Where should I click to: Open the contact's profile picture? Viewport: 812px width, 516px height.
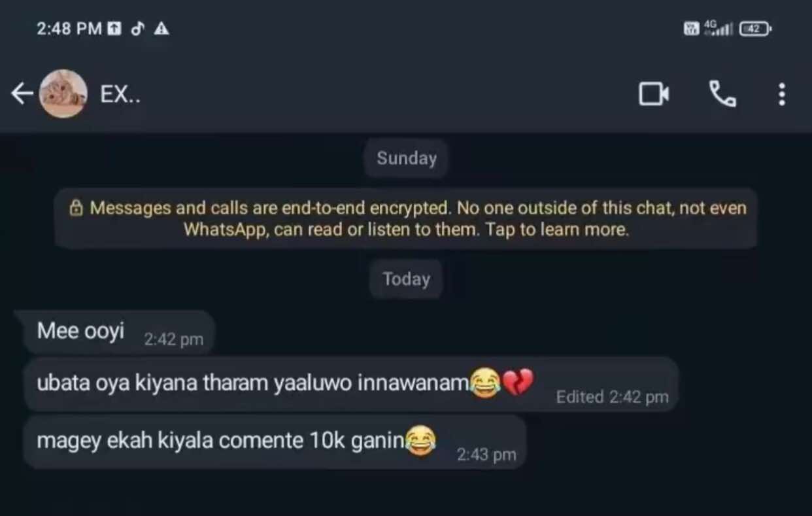tap(63, 94)
